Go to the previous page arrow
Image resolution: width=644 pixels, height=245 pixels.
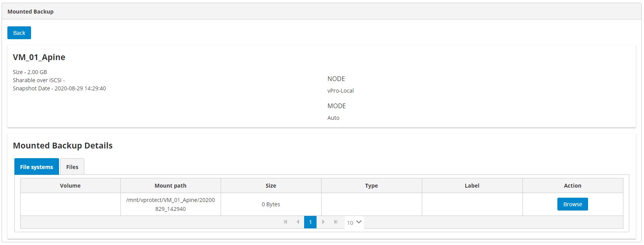pos(298,222)
